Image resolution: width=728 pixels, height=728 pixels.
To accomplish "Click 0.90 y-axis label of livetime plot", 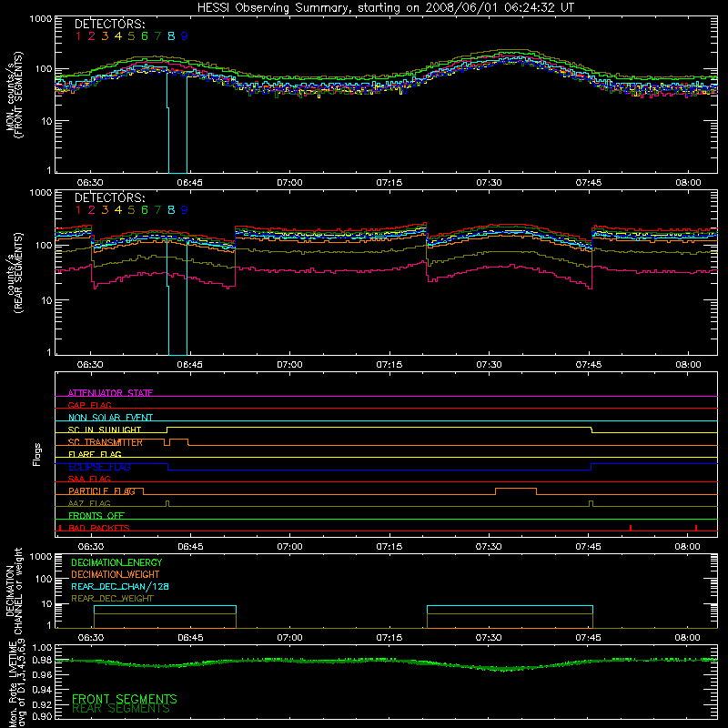I will pyautogui.click(x=42, y=716).
